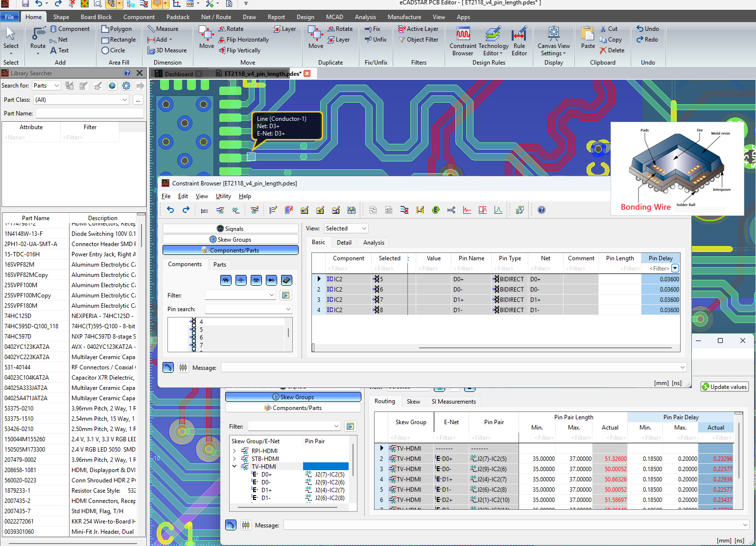The image size is (756, 546).
Task: Click the Detail tab in Constraint Browser
Action: (344, 243)
